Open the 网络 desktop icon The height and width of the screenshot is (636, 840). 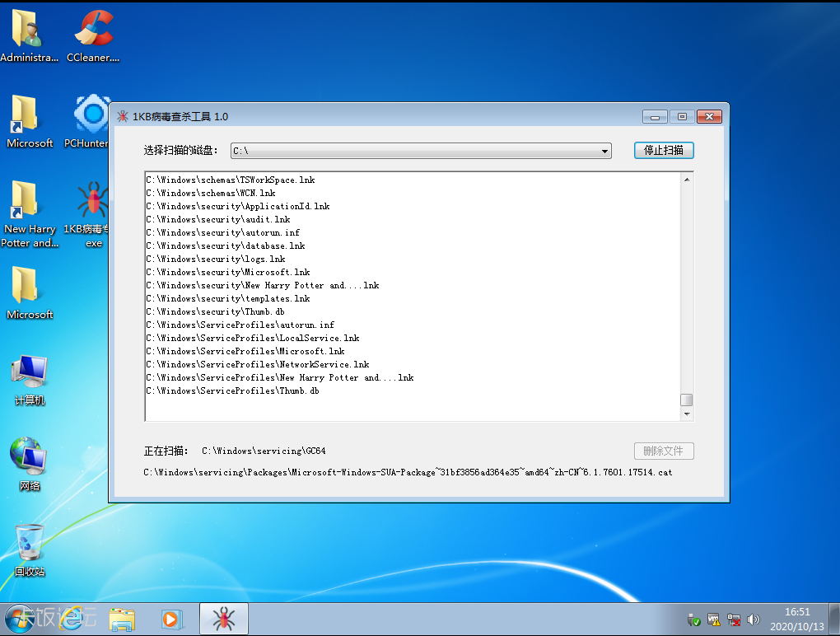tap(29, 465)
